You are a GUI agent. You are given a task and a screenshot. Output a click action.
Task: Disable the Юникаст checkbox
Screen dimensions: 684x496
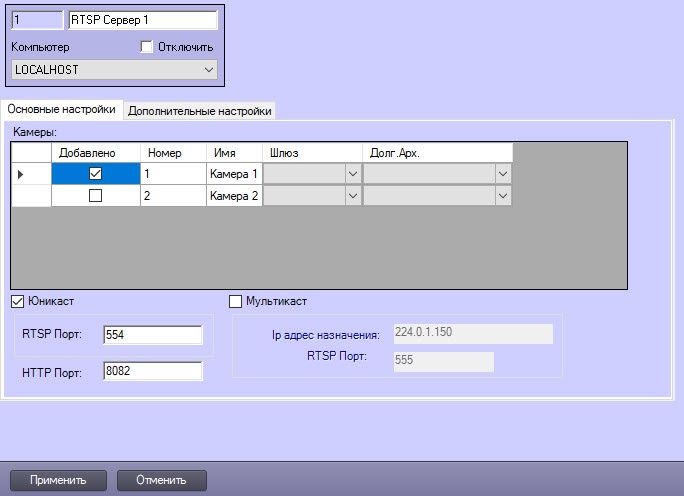[x=17, y=301]
